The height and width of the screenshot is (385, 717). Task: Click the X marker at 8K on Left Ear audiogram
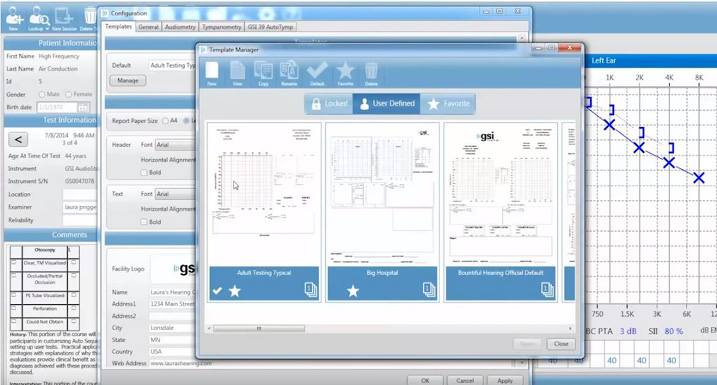698,178
